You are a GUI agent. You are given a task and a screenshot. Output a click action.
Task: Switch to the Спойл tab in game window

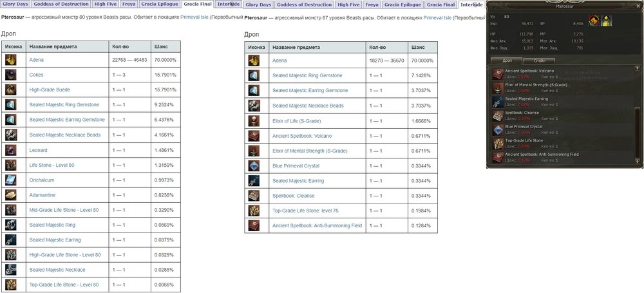539,61
